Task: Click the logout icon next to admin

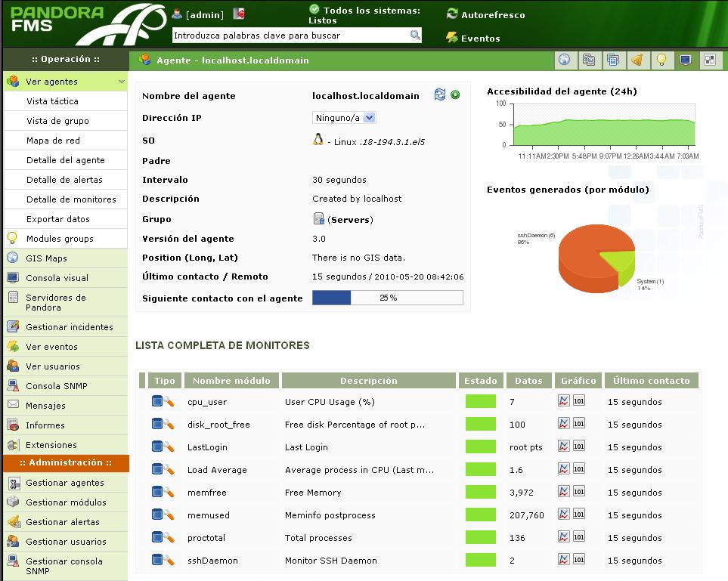Action: tap(239, 14)
